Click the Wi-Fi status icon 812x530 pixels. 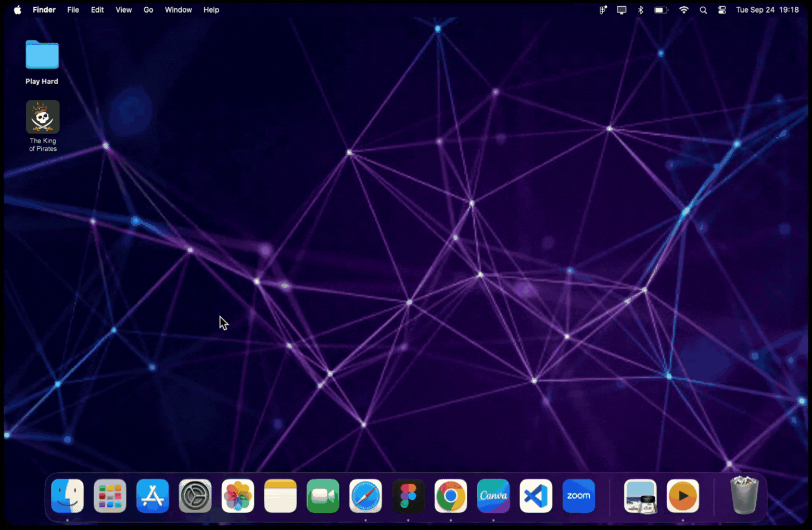684,10
